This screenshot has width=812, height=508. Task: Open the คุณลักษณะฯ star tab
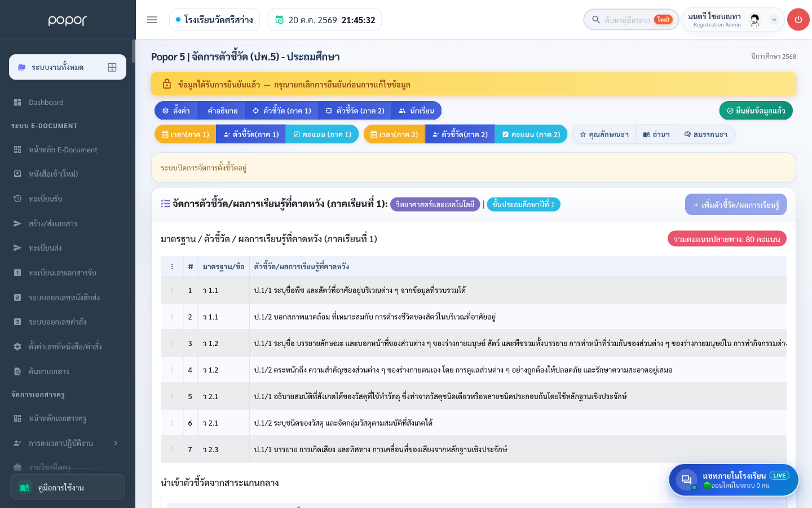coord(604,134)
